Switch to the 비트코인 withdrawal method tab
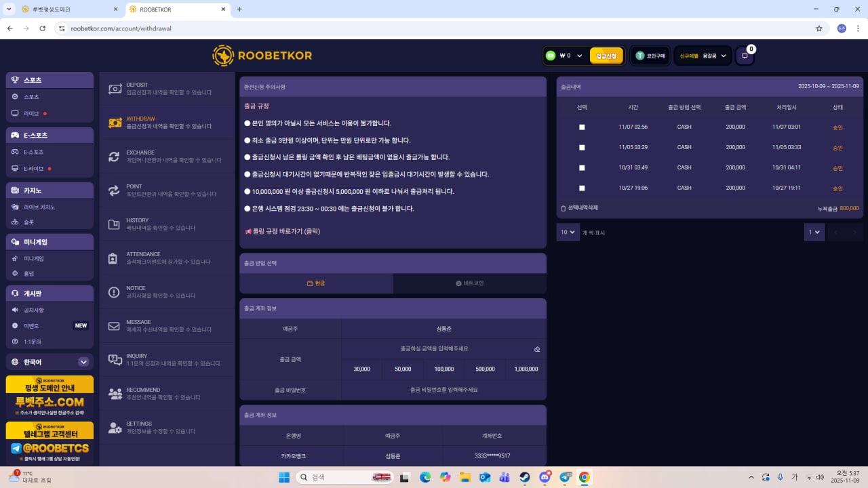This screenshot has width=868, height=488. point(469,283)
